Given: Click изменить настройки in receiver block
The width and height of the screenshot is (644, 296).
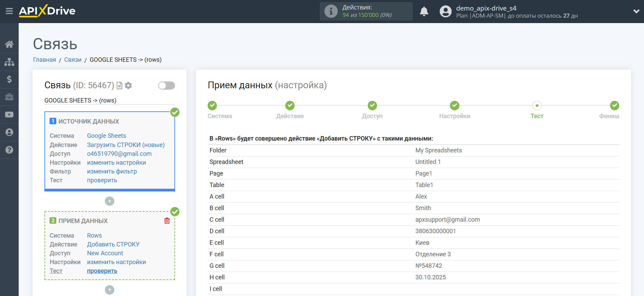Looking at the screenshot, I should (116, 262).
